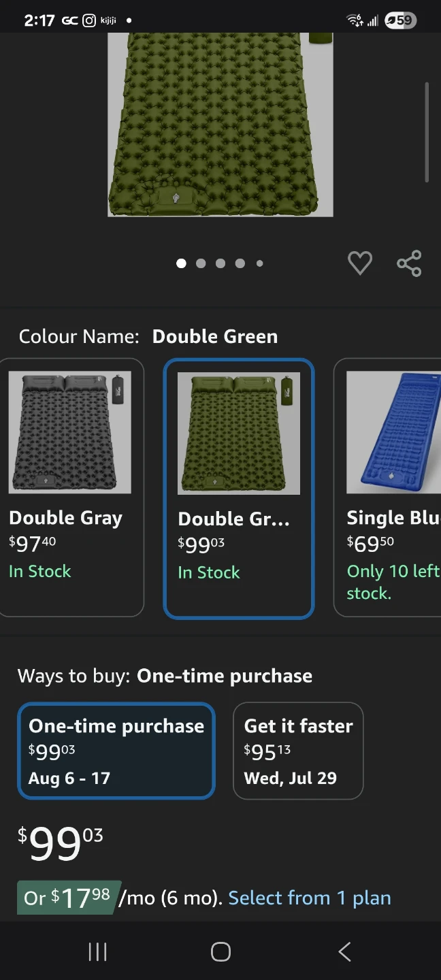The height and width of the screenshot is (980, 441).
Task: Tap the $17.98 monthly payment badge
Action: (x=68, y=898)
